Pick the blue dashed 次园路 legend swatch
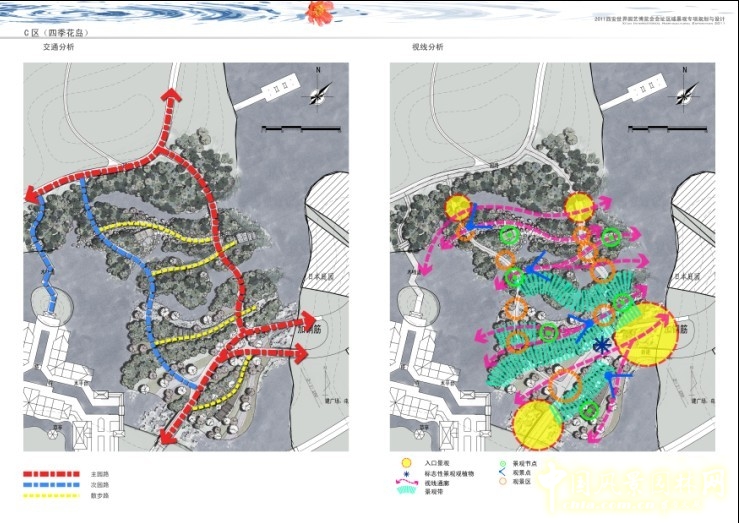The image size is (739, 523). [x=53, y=484]
